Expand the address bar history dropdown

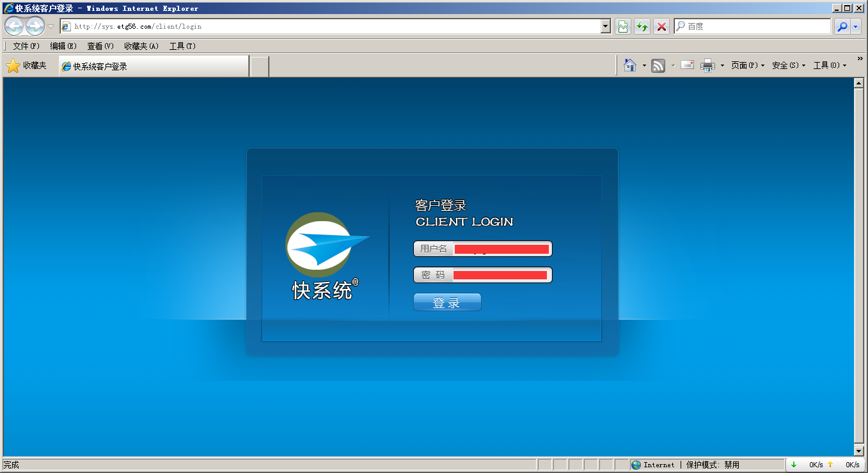[606, 26]
